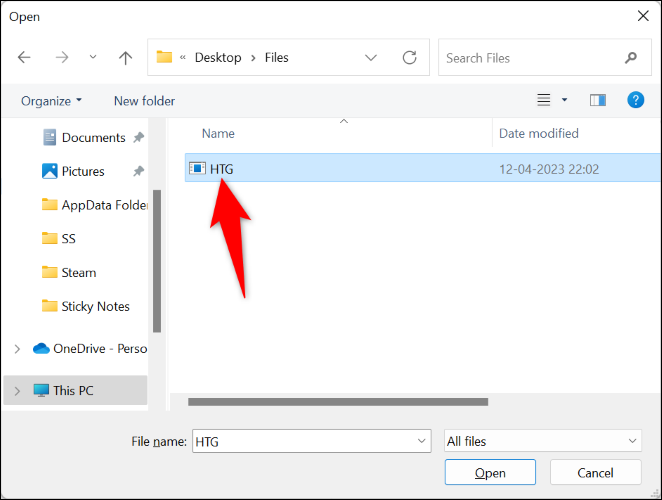Select Files in the address path
The image size is (662, 500).
277,57
